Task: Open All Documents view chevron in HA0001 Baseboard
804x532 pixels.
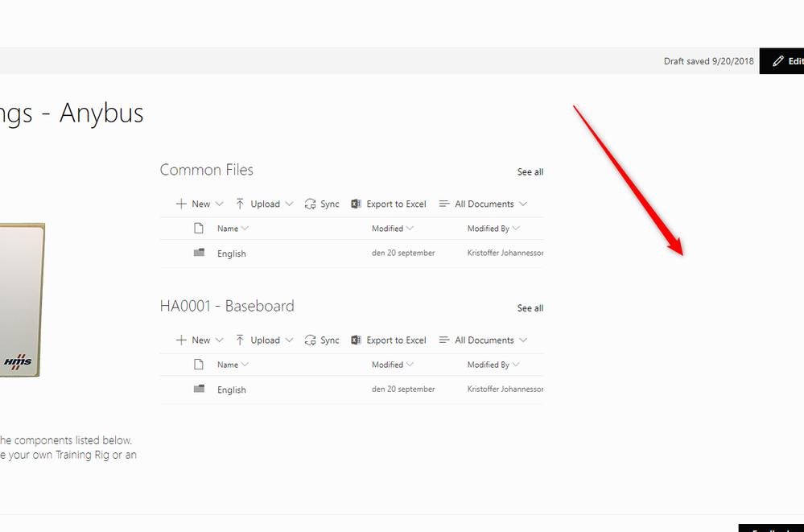Action: (x=523, y=340)
